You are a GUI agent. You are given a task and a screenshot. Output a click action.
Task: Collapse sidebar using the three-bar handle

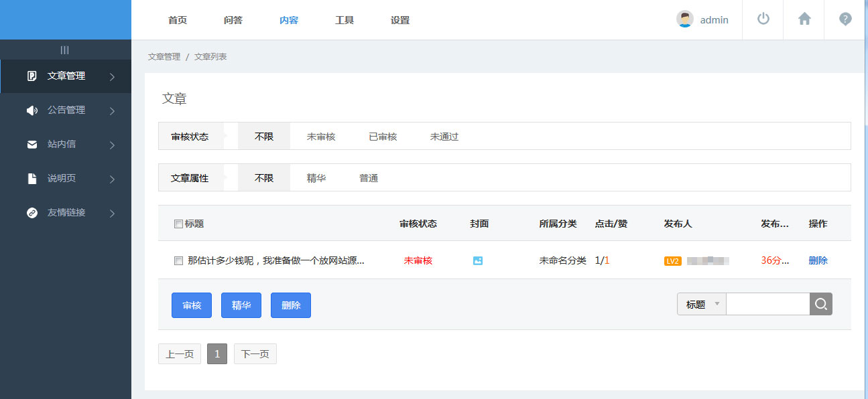coord(65,50)
